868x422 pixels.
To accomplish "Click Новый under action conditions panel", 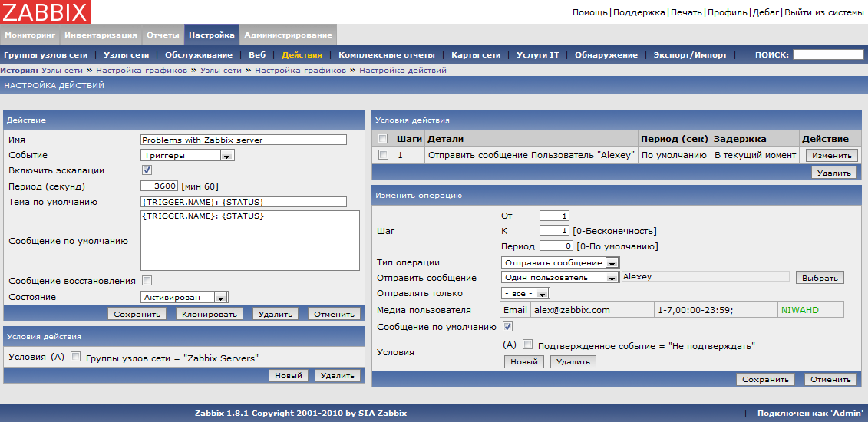I will pyautogui.click(x=289, y=375).
